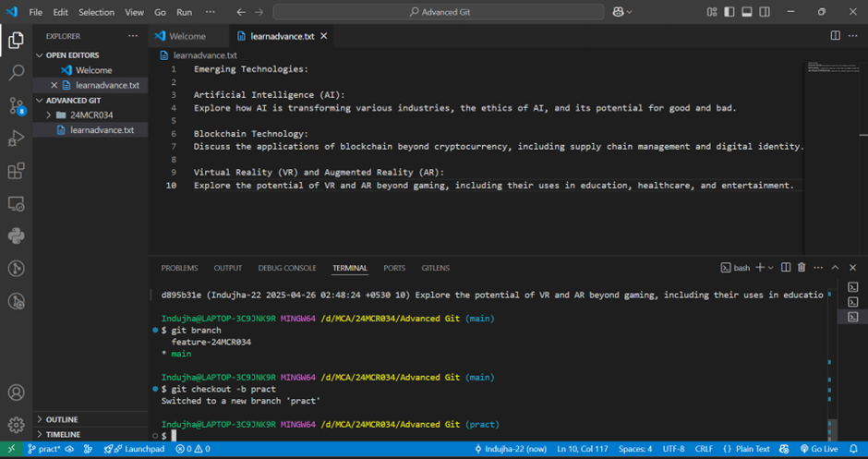Open the Run and Debug view
Image resolution: width=868 pixels, height=459 pixels.
point(16,139)
